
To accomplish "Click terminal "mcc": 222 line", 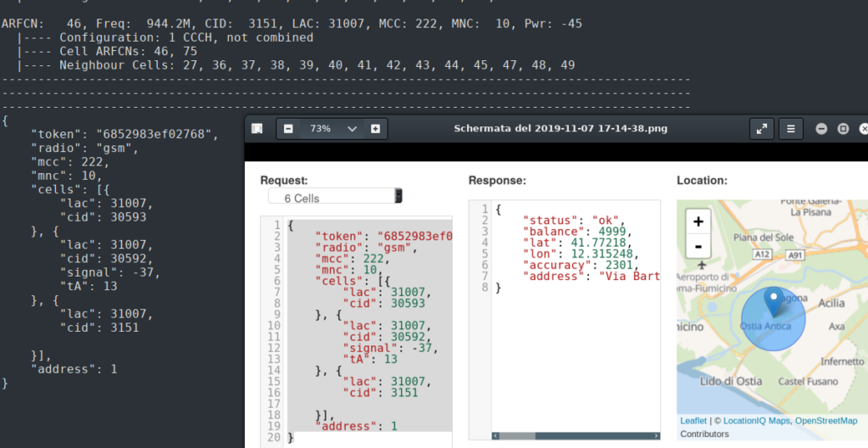I will [x=70, y=162].
